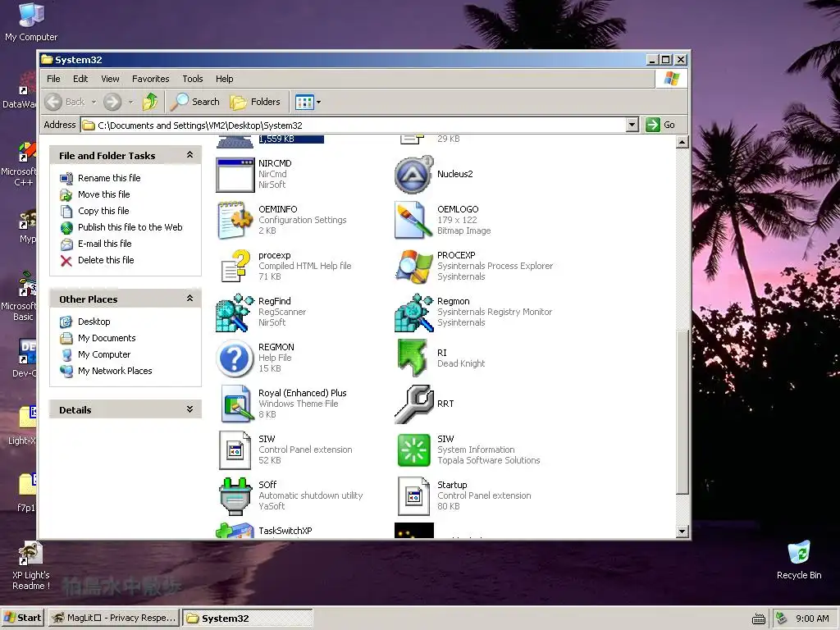The width and height of the screenshot is (840, 630).
Task: Collapse the File and Folder Tasks panel
Action: click(x=189, y=155)
